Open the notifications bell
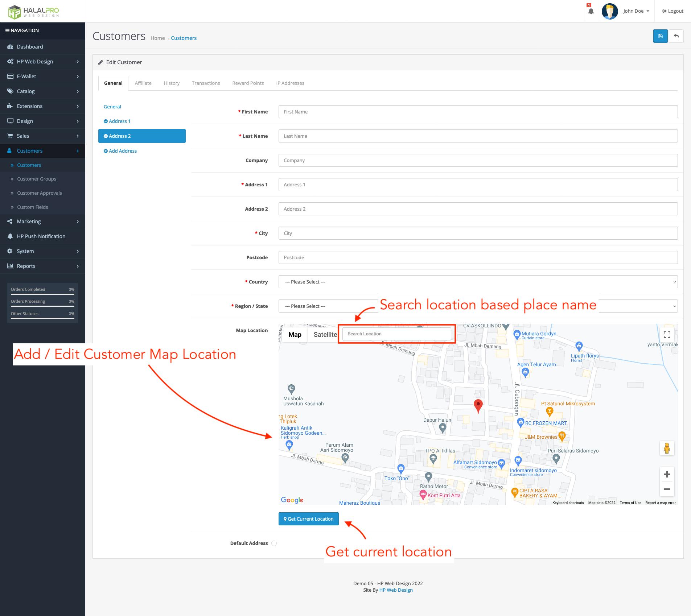Viewport: 691px width, 616px height. point(590,11)
